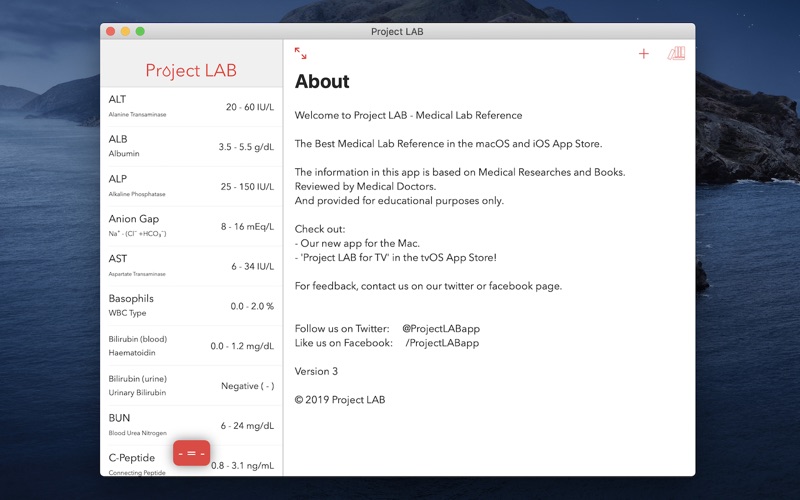Select the BUN Blood Urea Nitrogen row

(x=191, y=425)
